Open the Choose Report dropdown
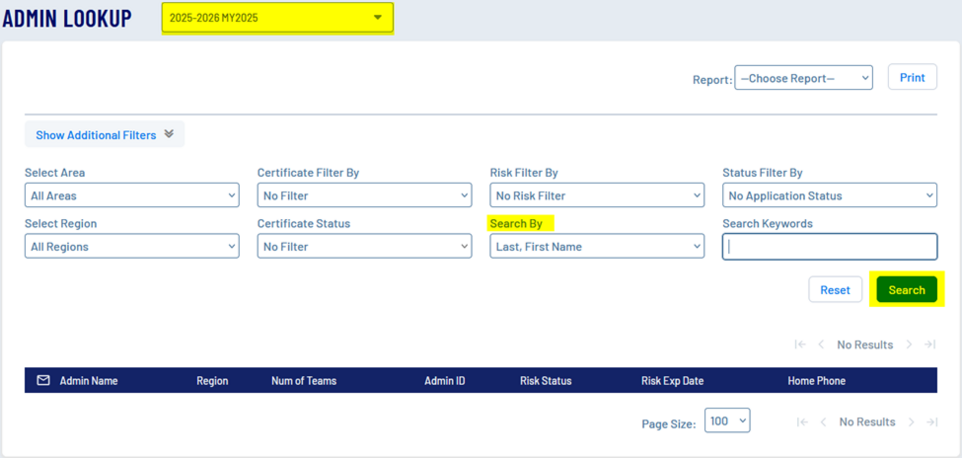The height and width of the screenshot is (458, 962). tap(803, 78)
